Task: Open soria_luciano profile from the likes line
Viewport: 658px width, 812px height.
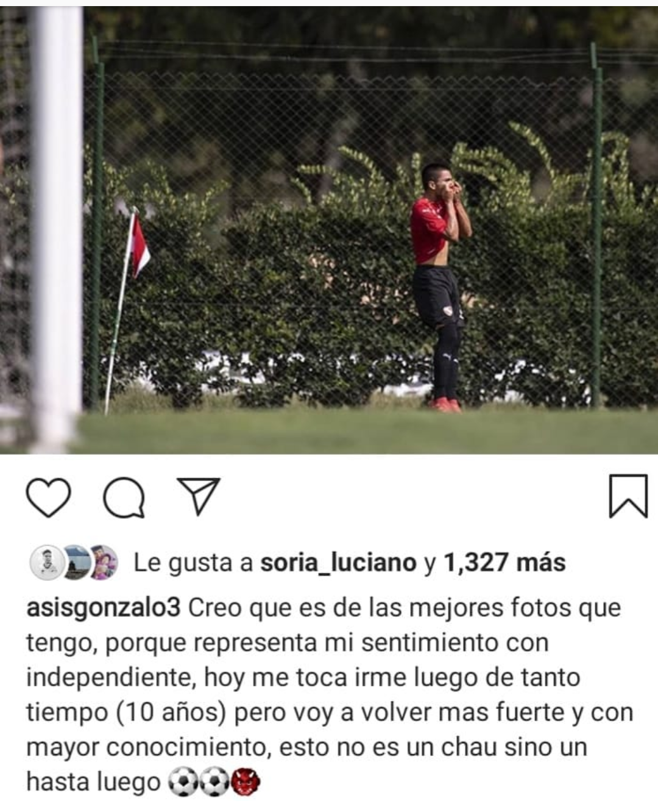Action: tap(338, 562)
